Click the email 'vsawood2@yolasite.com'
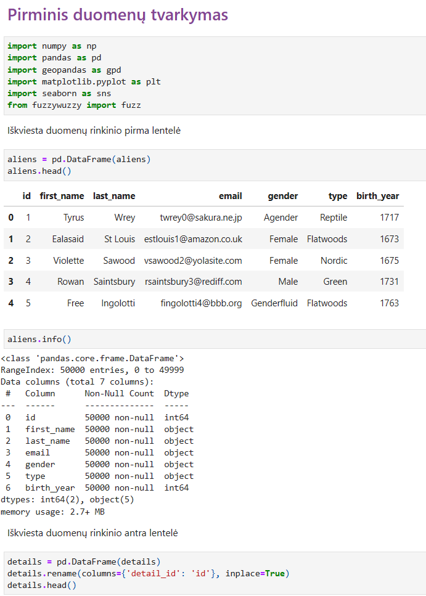The image size is (426, 596). click(x=193, y=261)
